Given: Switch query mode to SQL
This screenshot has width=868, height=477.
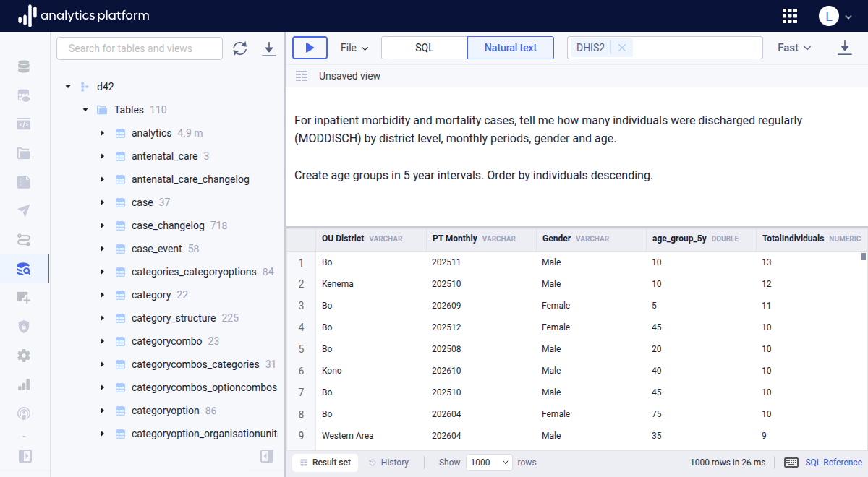Looking at the screenshot, I should pyautogui.click(x=425, y=48).
